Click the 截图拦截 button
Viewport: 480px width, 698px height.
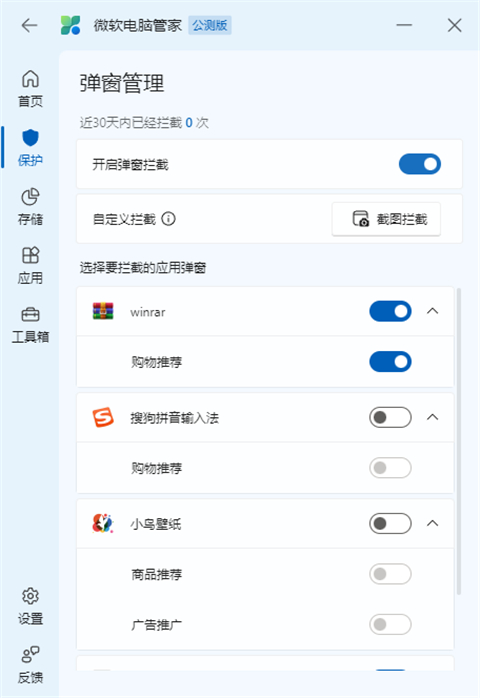click(386, 219)
